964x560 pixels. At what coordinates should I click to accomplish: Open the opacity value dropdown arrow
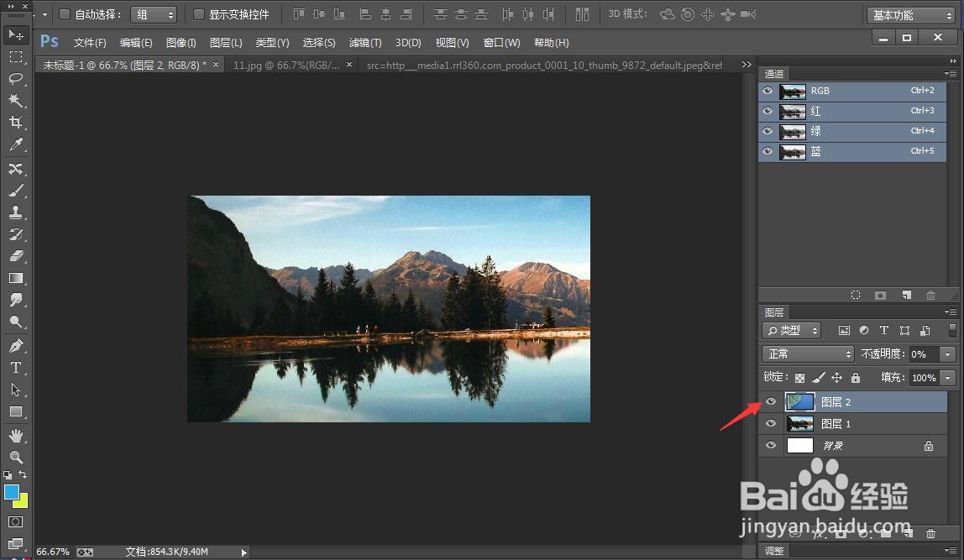coord(947,354)
